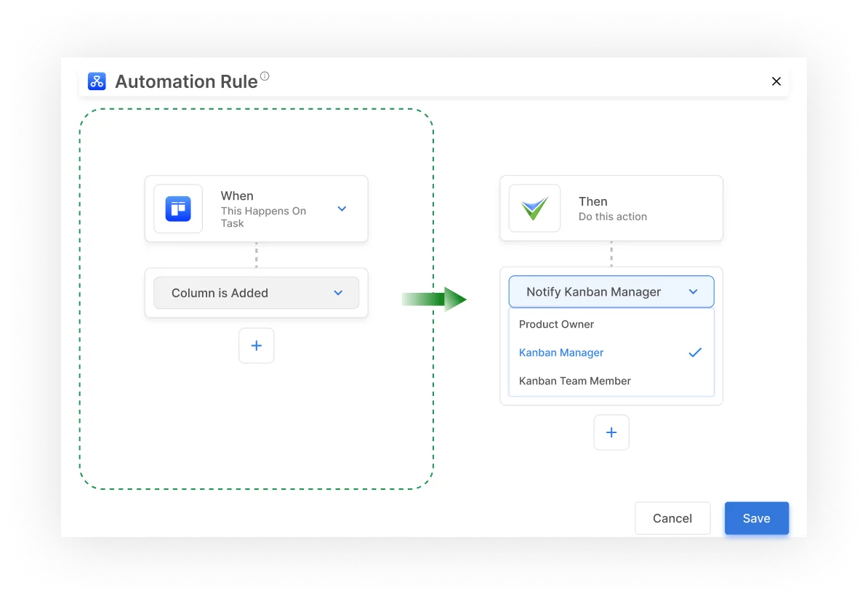This screenshot has width=868, height=601.
Task: Open the info tooltip beside Automation Rule
Action: coord(265,76)
